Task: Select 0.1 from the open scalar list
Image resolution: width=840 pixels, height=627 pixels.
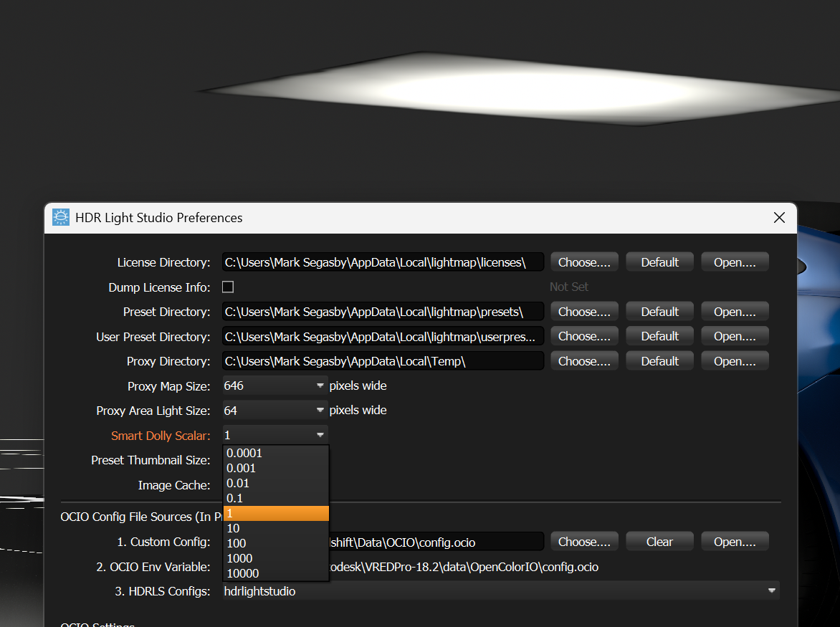Action: pos(237,497)
